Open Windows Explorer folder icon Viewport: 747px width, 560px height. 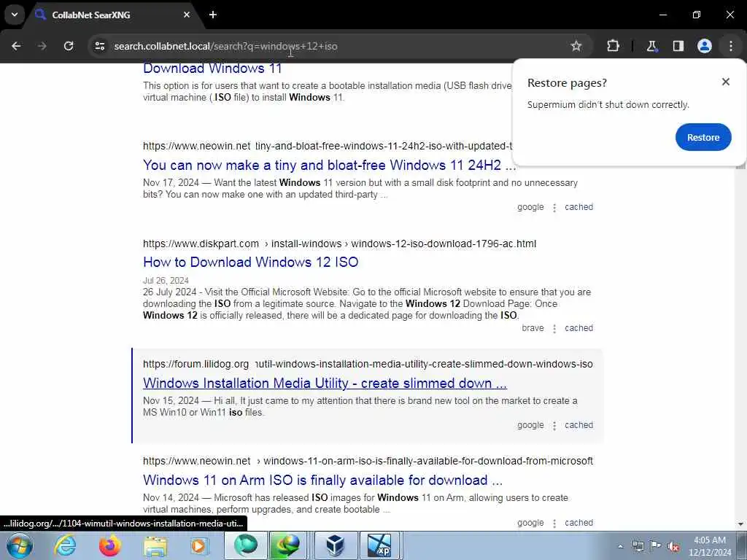point(155,545)
